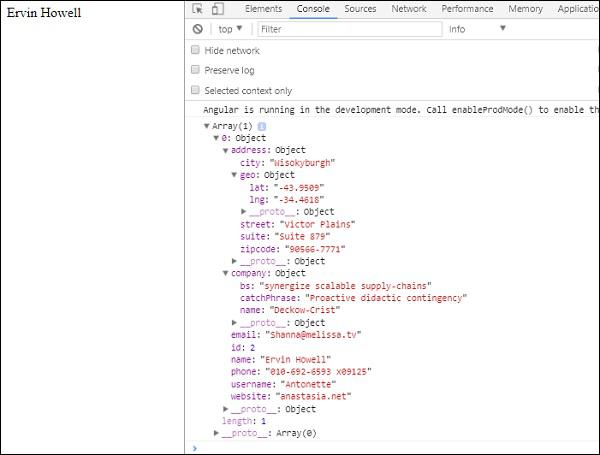Collapse the geo Object node
The image size is (600, 455).
click(x=235, y=175)
